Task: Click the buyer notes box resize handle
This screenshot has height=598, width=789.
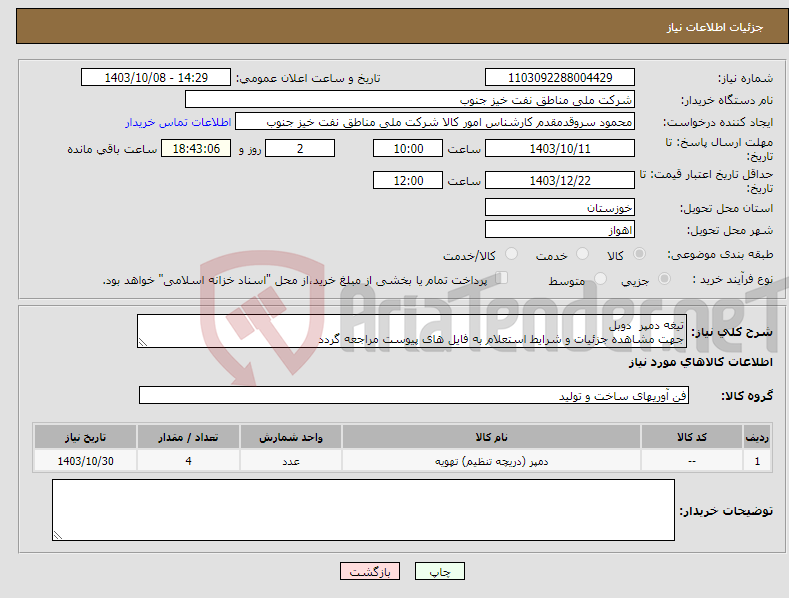Action: click(58, 535)
